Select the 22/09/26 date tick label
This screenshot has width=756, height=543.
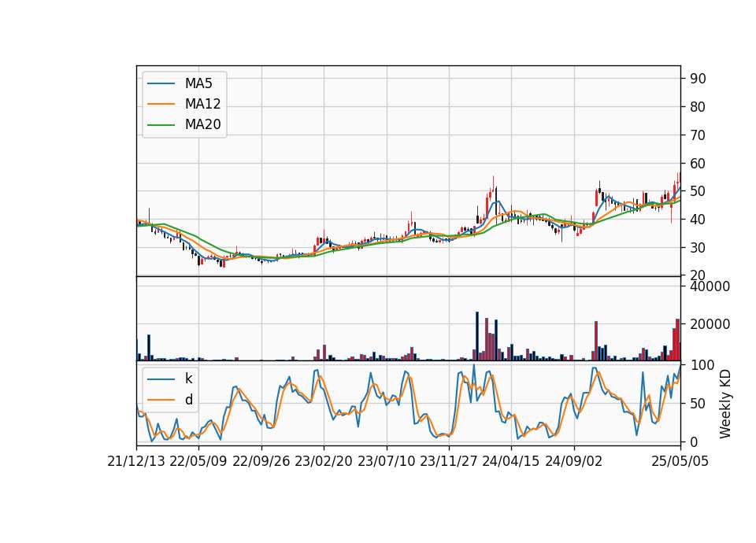(x=261, y=461)
